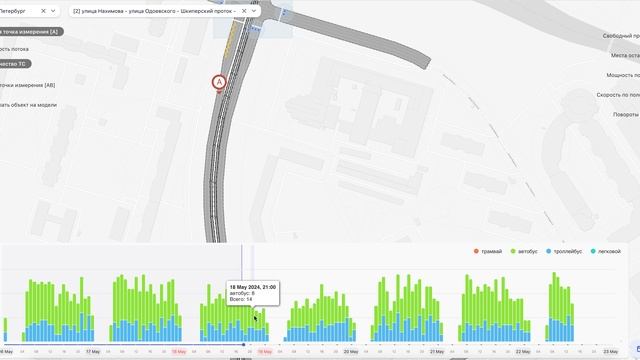Toggle the легковой legend series
The image size is (640, 360).
606,251
